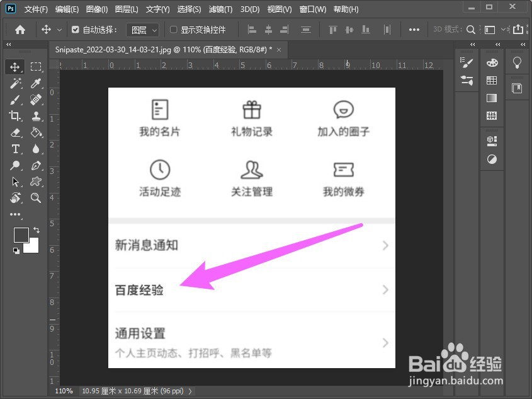Select the Clone Stamp tool
The image size is (532, 399).
tap(36, 116)
